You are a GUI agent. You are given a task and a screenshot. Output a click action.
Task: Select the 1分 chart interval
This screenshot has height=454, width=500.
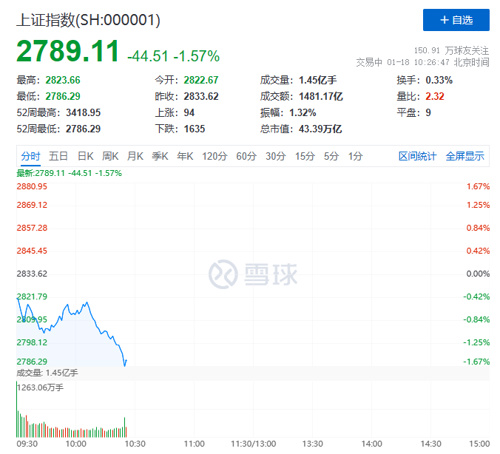pyautogui.click(x=355, y=156)
